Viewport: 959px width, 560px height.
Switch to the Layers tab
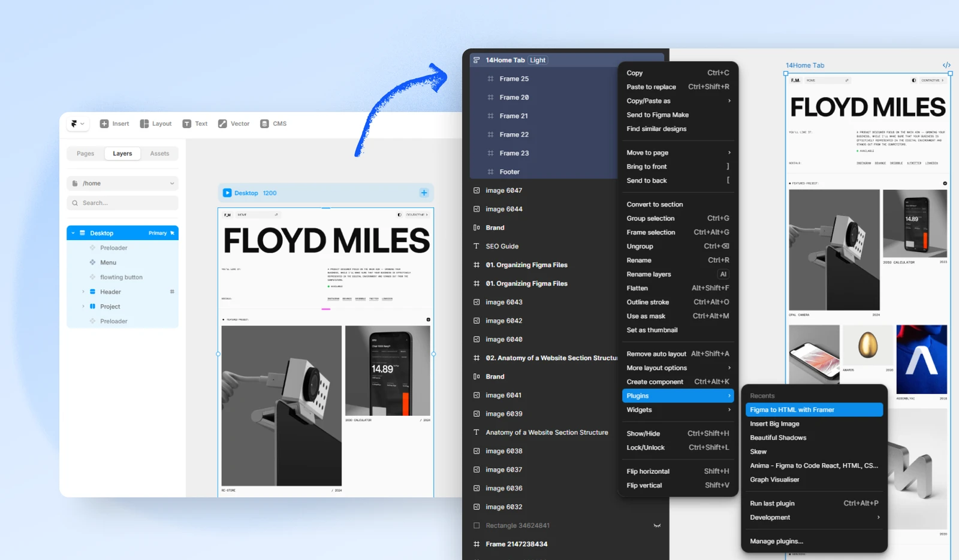[122, 154]
